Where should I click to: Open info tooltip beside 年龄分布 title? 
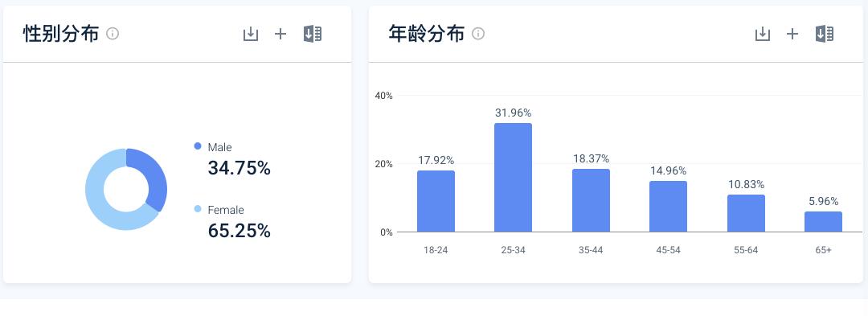click(478, 34)
